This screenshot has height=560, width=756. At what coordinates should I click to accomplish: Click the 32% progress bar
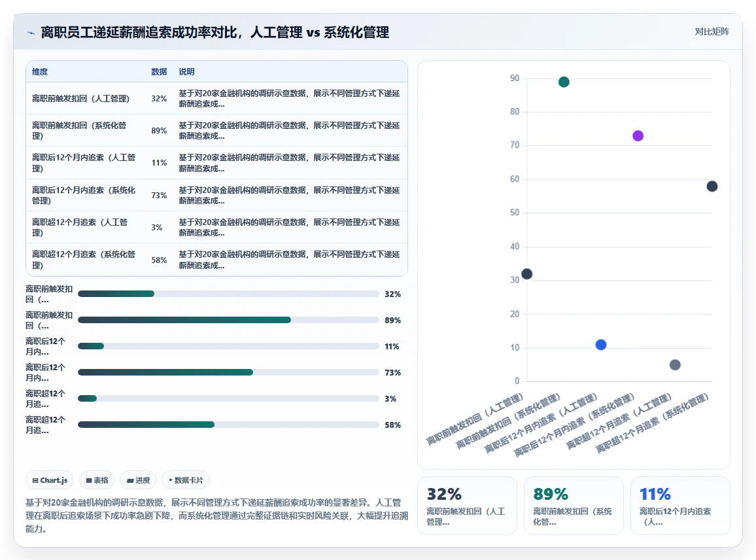[x=228, y=294]
